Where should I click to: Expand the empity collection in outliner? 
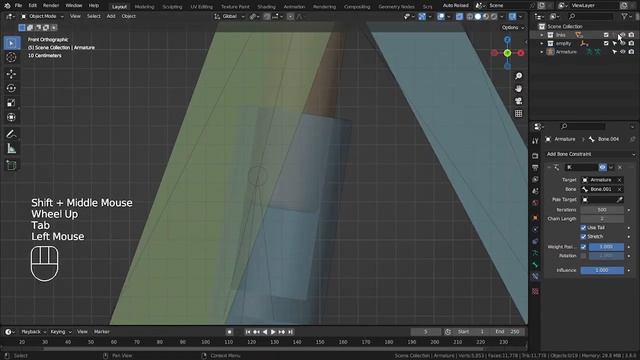coord(542,43)
